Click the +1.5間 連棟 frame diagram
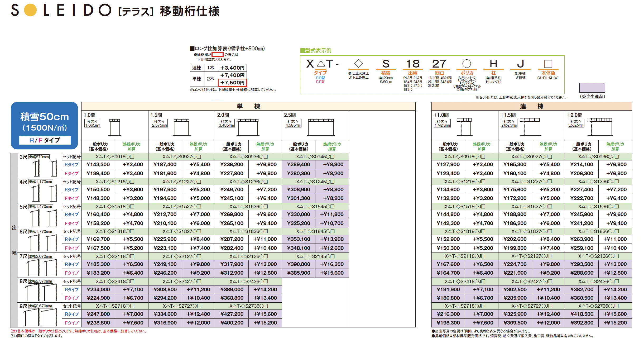This screenshot has height=343, width=644. 530,127
